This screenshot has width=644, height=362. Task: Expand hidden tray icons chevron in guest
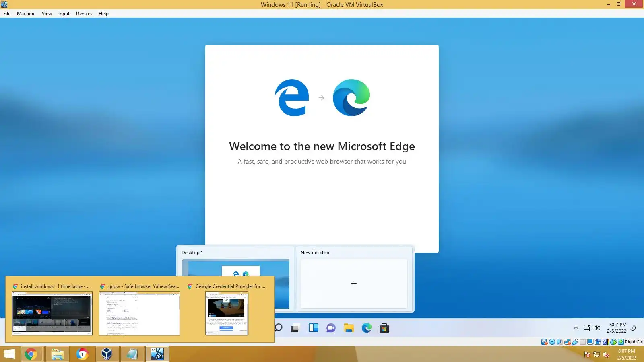tap(576, 328)
